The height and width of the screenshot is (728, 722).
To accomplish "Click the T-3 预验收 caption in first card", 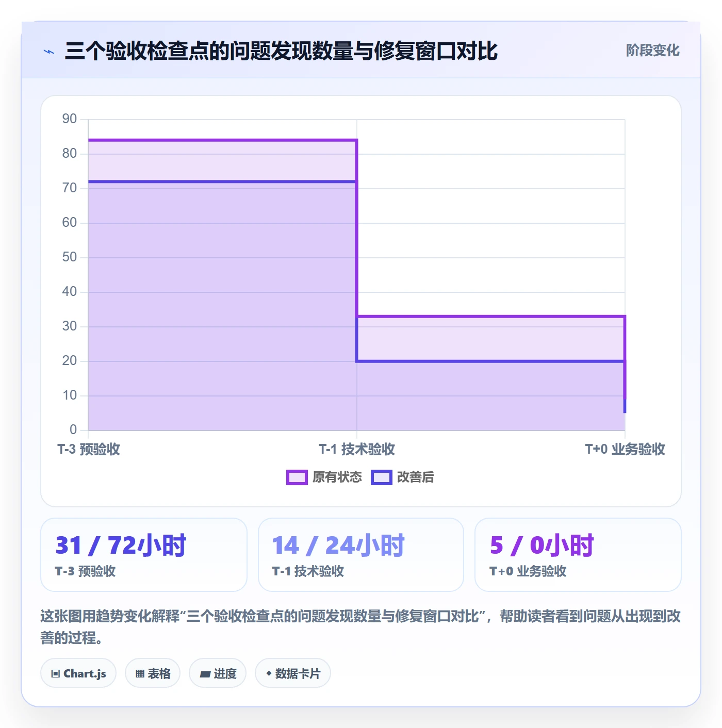I will click(86, 571).
